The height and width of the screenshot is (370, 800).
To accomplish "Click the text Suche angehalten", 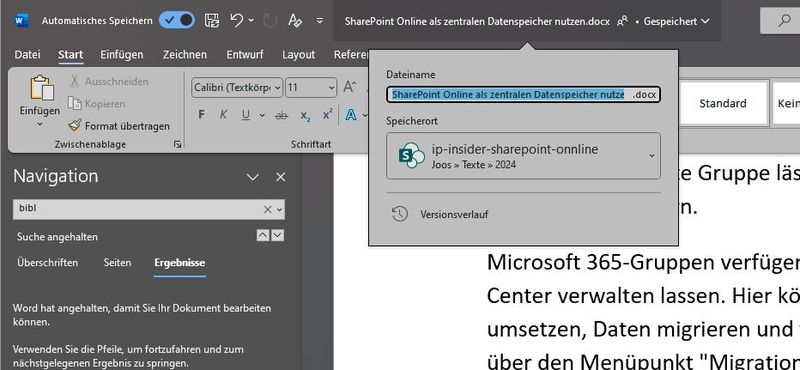I will tap(57, 237).
